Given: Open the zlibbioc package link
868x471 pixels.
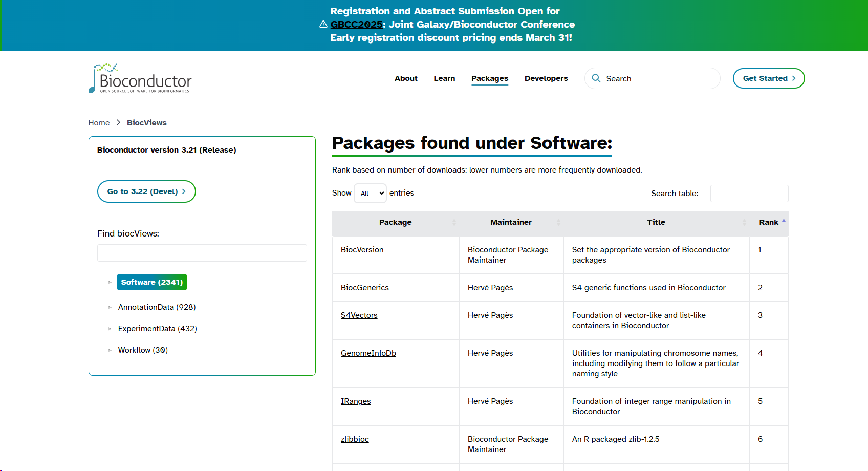Looking at the screenshot, I should pyautogui.click(x=355, y=439).
